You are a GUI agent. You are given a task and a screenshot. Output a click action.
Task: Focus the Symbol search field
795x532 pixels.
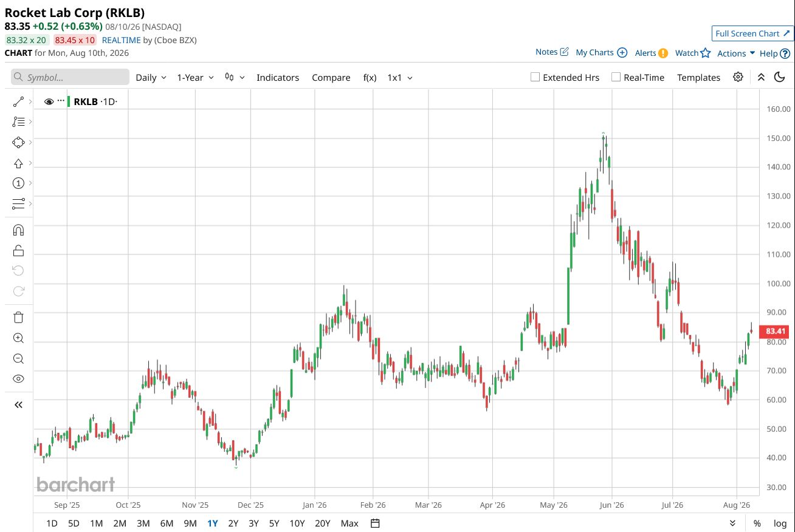pyautogui.click(x=70, y=77)
